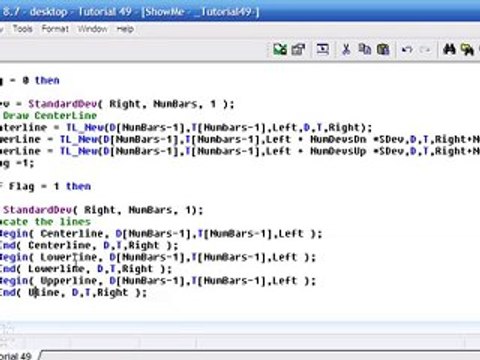This screenshot has width=480, height=360.
Task: Click the Find and Replace icon
Action: tap(467, 49)
